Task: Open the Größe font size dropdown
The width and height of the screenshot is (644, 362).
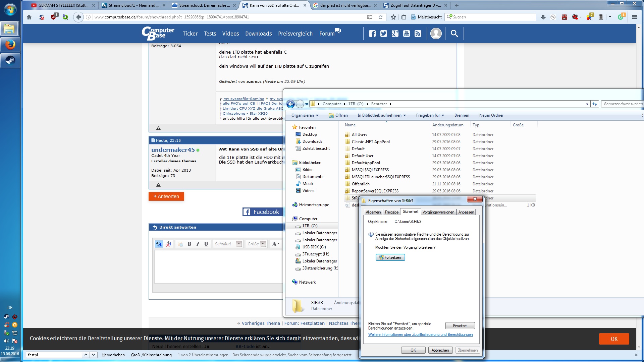Action: tap(263, 244)
